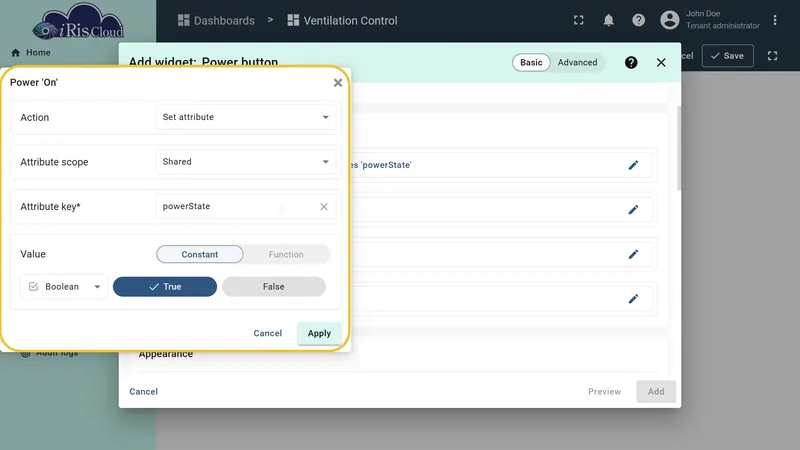Click the fourth row's pencil edit icon
This screenshot has height=450, width=800.
pos(633,299)
